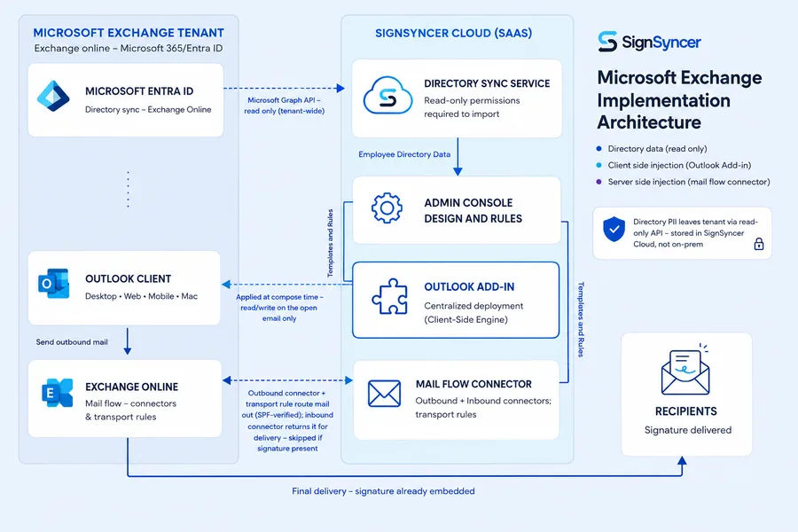
Task: Select ADMIN CONSOLE DESIGN AND RULES heading
Action: 473,210
